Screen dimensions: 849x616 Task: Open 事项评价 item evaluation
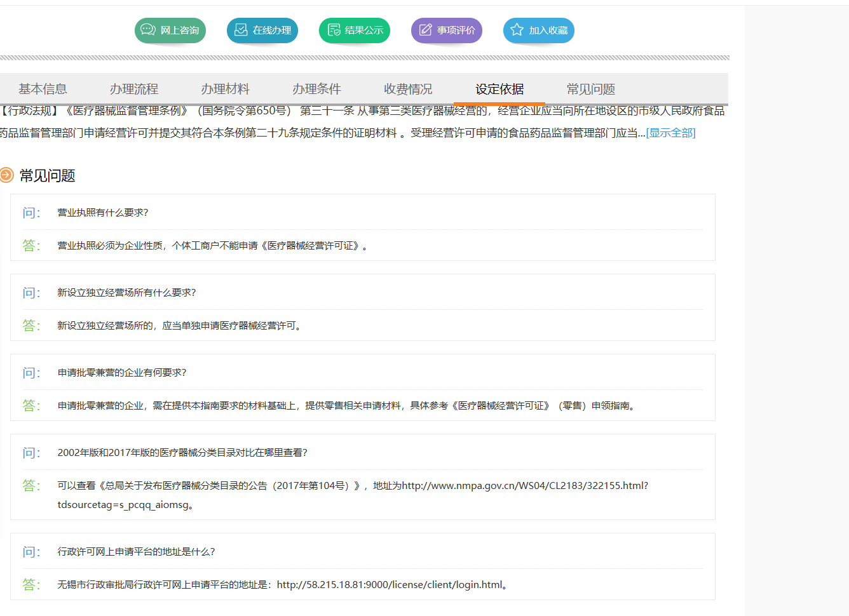point(447,30)
